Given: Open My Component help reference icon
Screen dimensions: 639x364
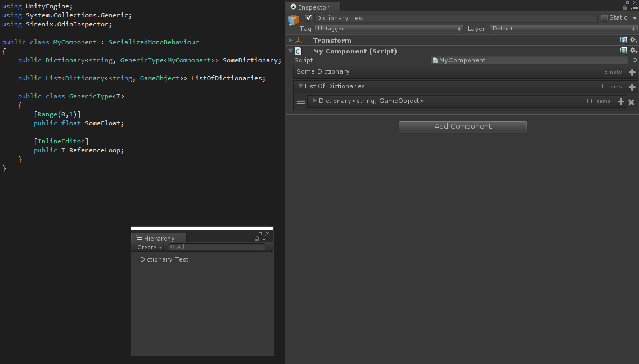Looking at the screenshot, I should click(x=623, y=51).
